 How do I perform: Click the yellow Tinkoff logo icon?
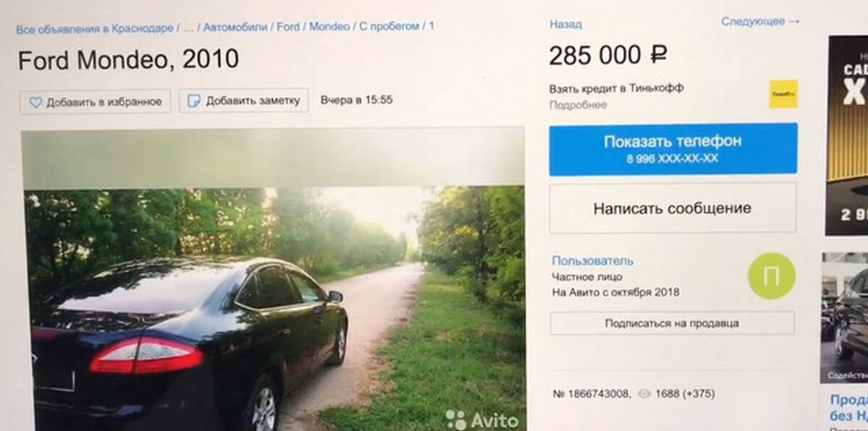pos(783,94)
